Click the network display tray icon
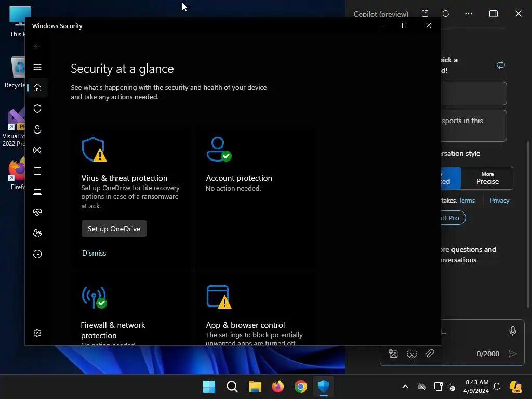This screenshot has width=532, height=399. (x=438, y=387)
